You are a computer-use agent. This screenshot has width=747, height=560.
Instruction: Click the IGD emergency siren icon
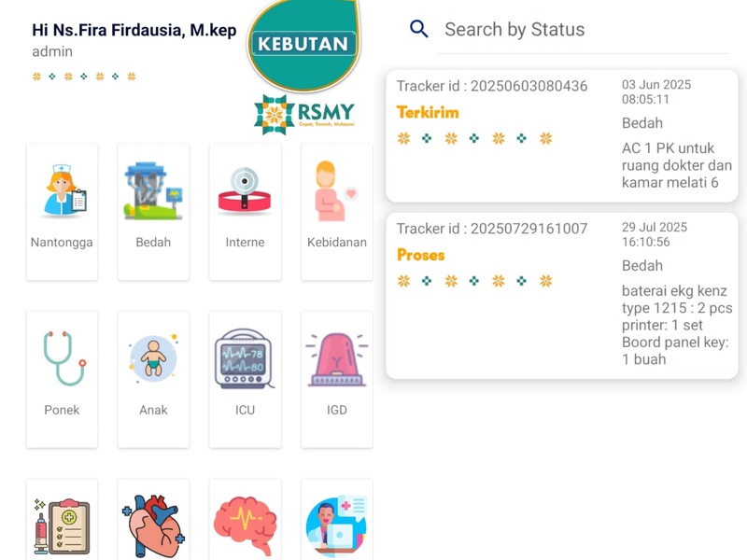pyautogui.click(x=336, y=359)
